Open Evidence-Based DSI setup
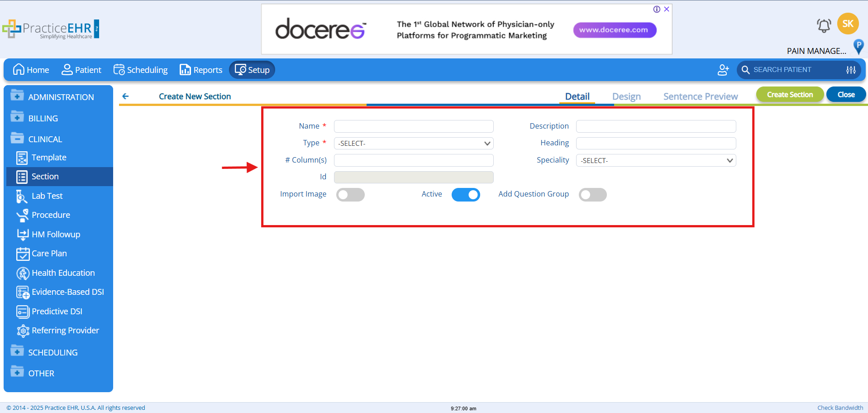Image resolution: width=868 pixels, height=413 pixels. 60,292
